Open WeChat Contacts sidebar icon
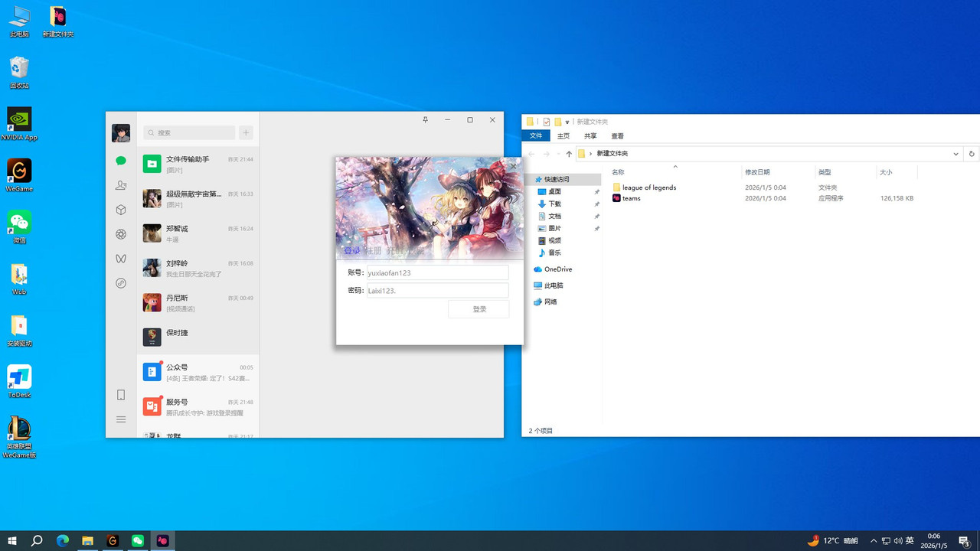The image size is (980, 551). (x=121, y=185)
